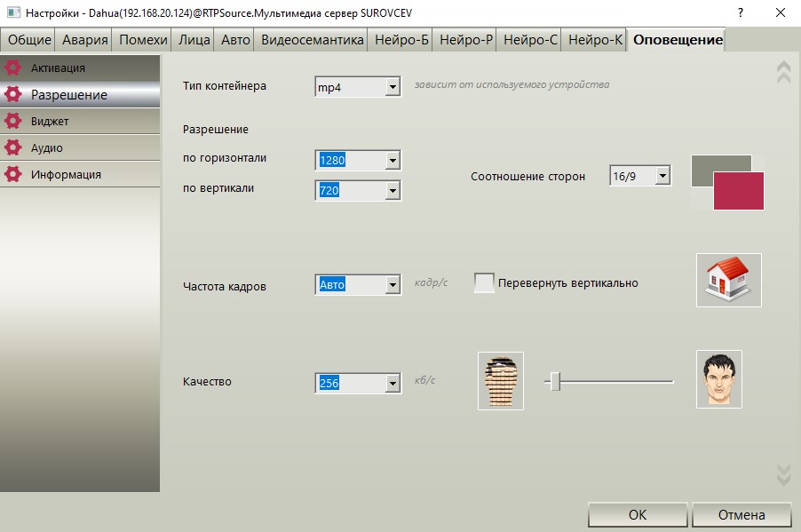Image resolution: width=801 pixels, height=532 pixels.
Task: Open the Тип контейнера mp4 dropdown
Action: tap(393, 87)
